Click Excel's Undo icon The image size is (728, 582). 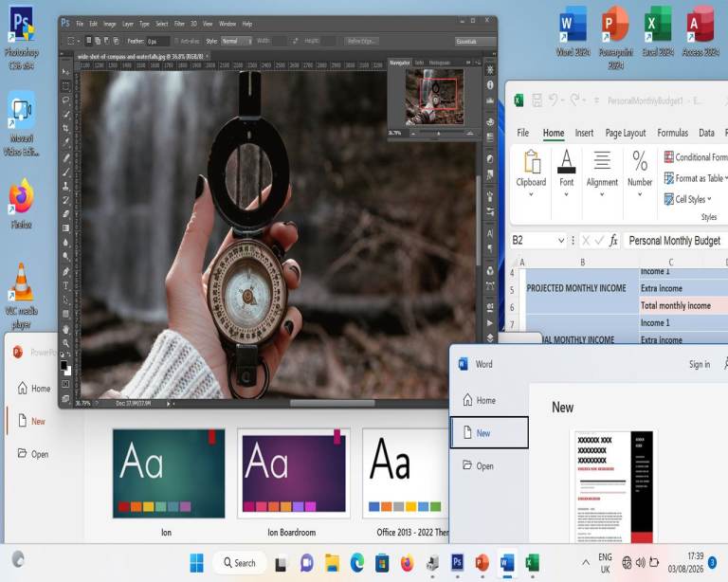pos(553,100)
